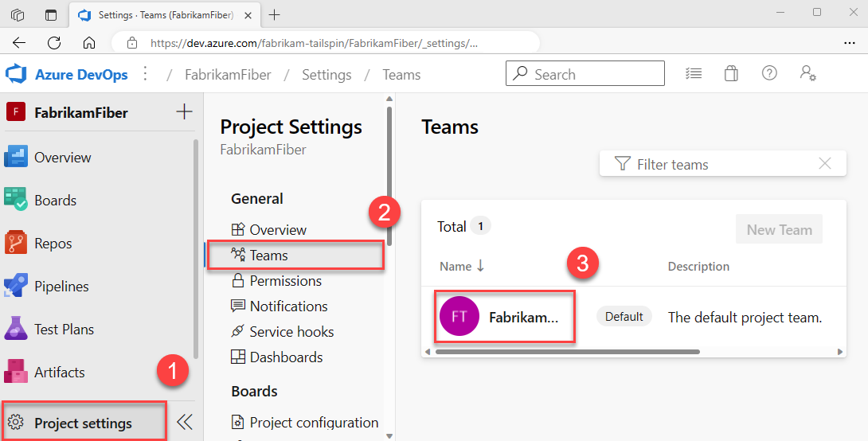Select Permissions in Project Settings
The width and height of the screenshot is (868, 441).
[285, 281]
